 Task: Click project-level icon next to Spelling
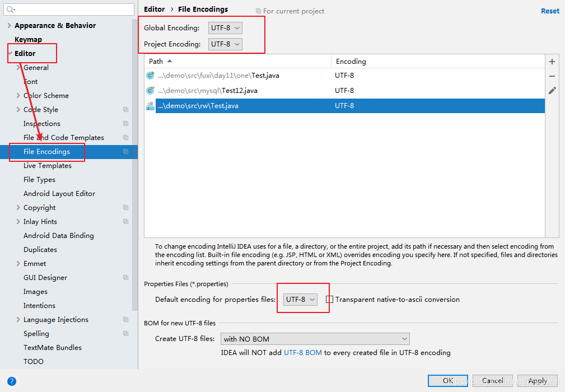125,334
